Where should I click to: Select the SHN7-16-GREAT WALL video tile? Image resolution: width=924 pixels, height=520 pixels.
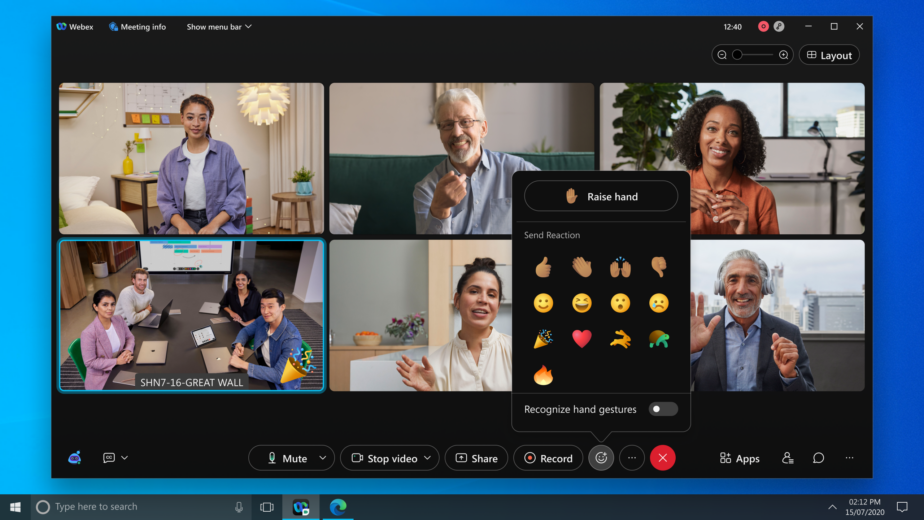coord(191,315)
